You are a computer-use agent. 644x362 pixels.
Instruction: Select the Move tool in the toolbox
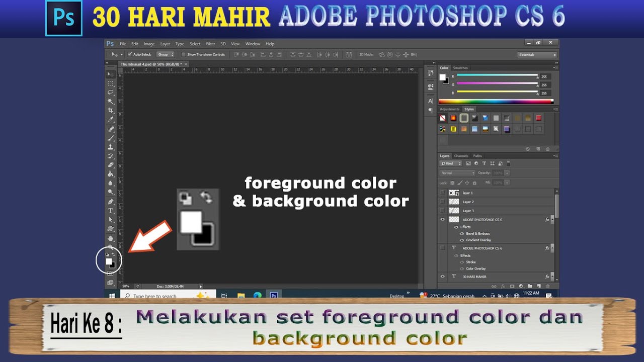(111, 74)
